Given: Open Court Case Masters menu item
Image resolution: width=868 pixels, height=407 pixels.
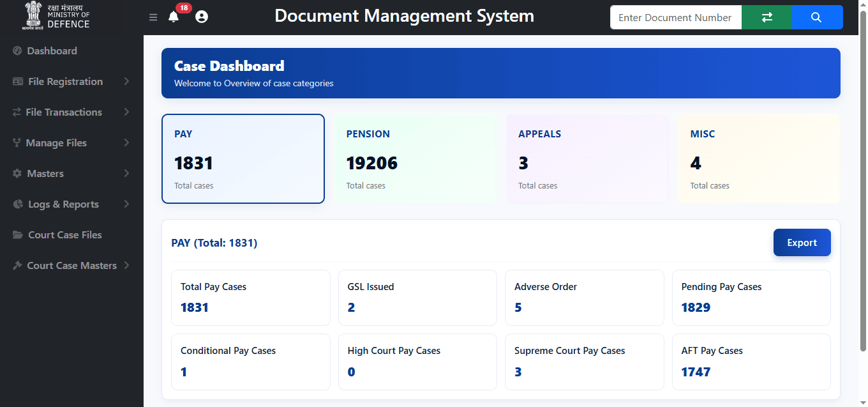Looking at the screenshot, I should (x=71, y=265).
